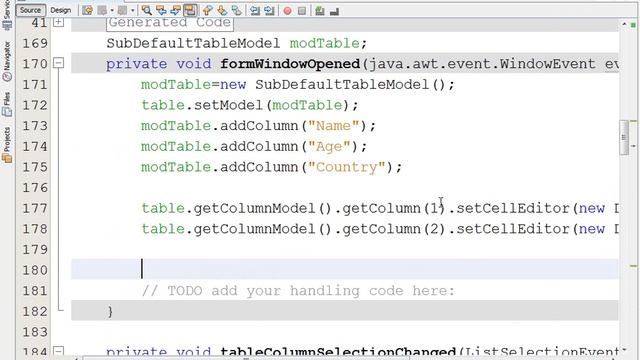
Task: Open the Files side panel tab
Action: click(x=7, y=104)
